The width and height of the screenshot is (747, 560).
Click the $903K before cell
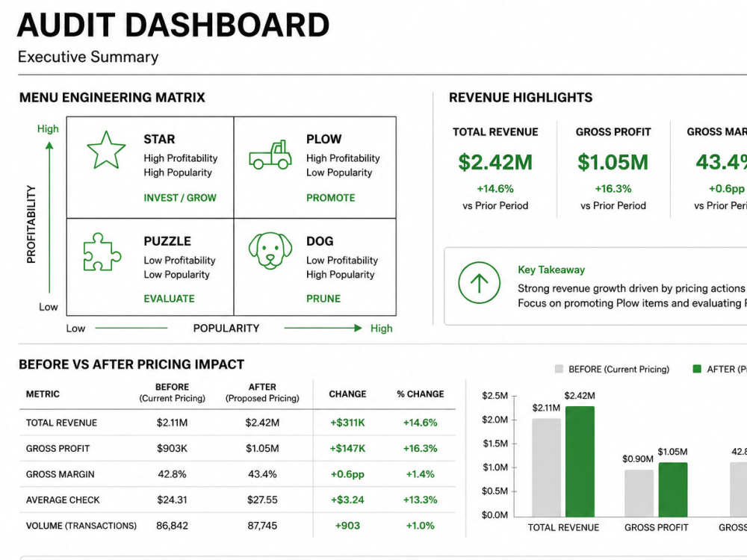[x=172, y=449]
